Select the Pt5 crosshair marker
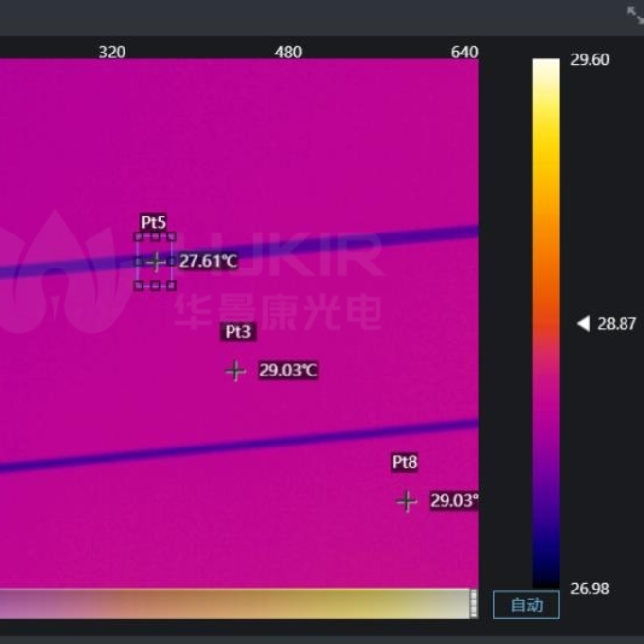 click(x=156, y=261)
